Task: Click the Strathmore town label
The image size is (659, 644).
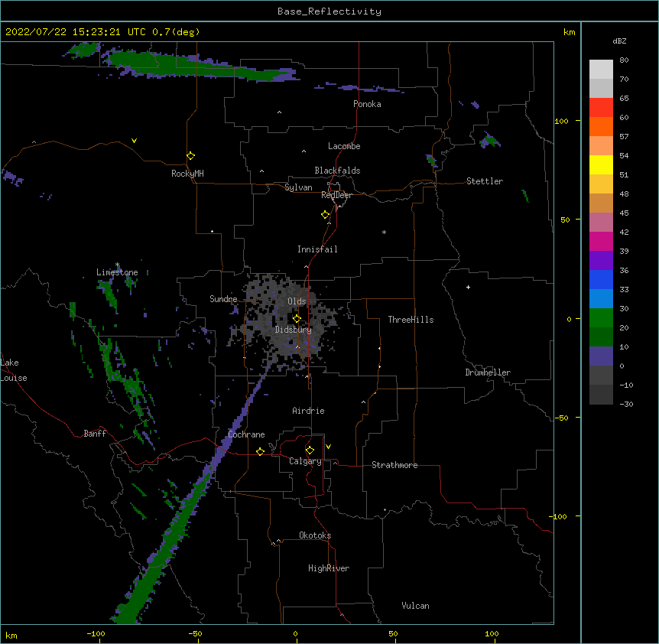Action: pos(394,465)
